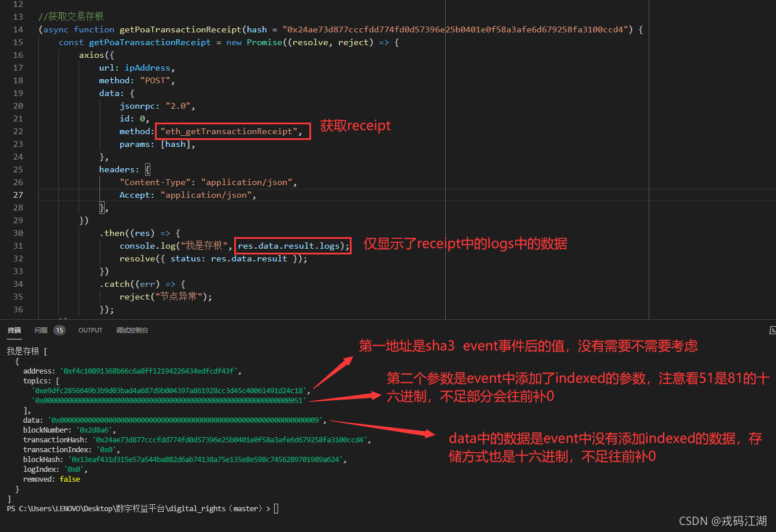The height and width of the screenshot is (532, 776).
Task: Switch to the 终端 terminal tab
Action: [14, 330]
